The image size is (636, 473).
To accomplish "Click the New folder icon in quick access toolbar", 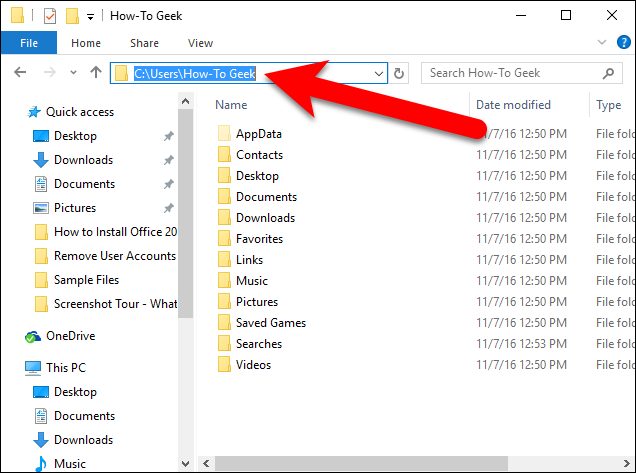I will [72, 16].
